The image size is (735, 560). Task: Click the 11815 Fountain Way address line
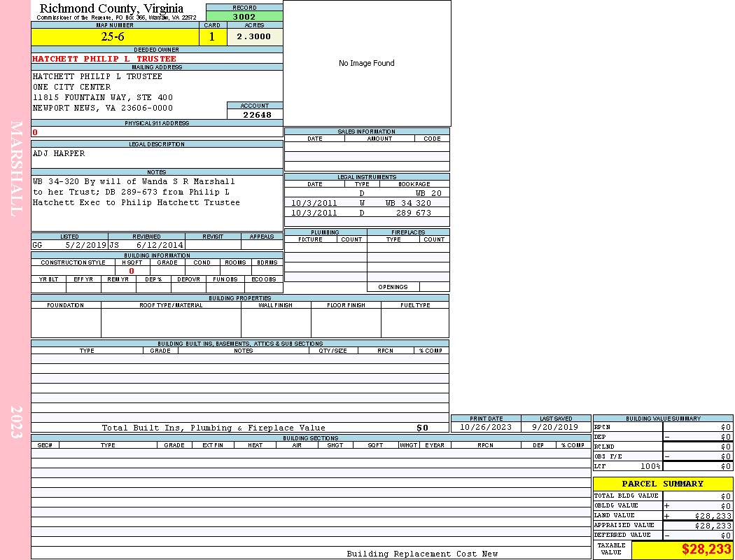point(102,97)
